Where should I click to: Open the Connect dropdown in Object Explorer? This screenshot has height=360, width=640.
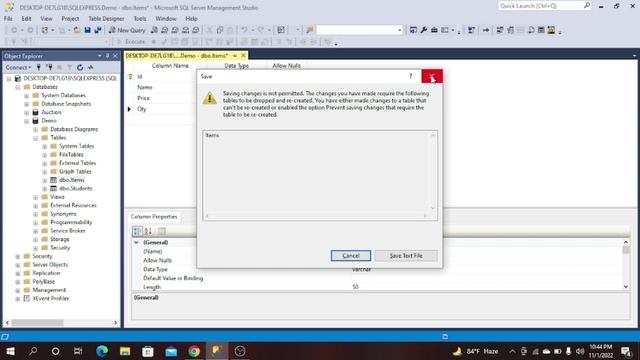point(18,67)
